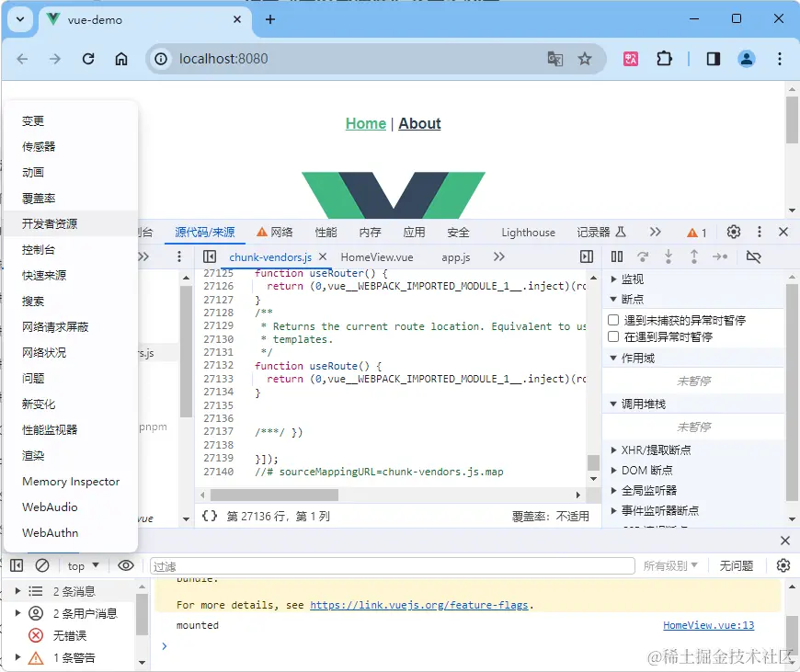
Task: Open DevTools customize three-dot menu
Action: coord(760,233)
